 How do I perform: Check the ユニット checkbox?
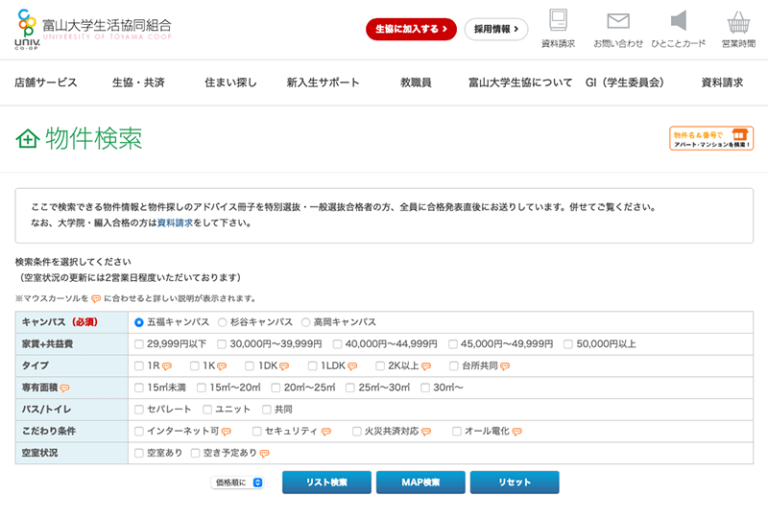pos(207,409)
